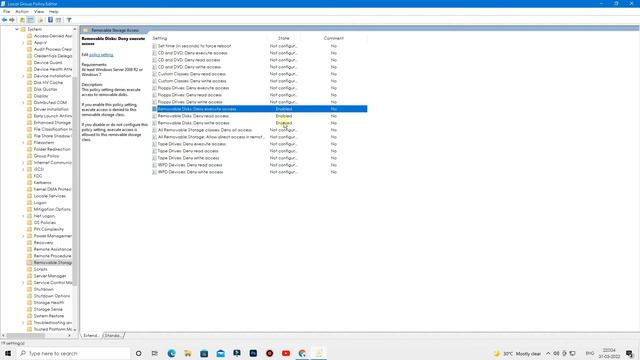Select 'Set time (in seconds) to force reboot'
The width and height of the screenshot is (640, 360).
pos(259,46)
